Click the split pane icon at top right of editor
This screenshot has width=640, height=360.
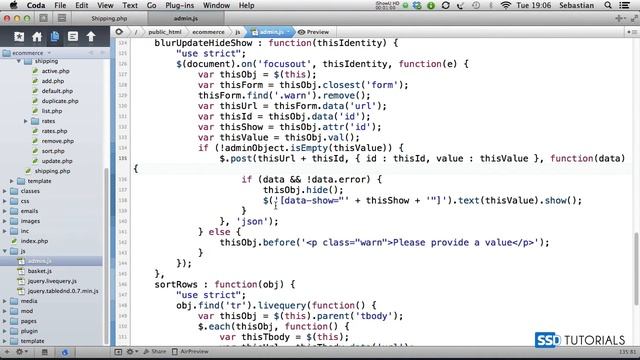tap(633, 31)
